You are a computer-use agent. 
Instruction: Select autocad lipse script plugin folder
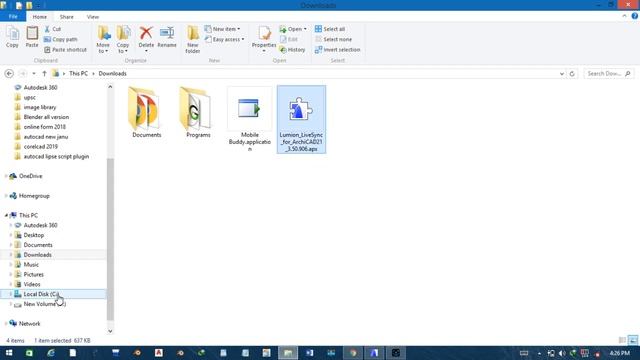coord(56,156)
